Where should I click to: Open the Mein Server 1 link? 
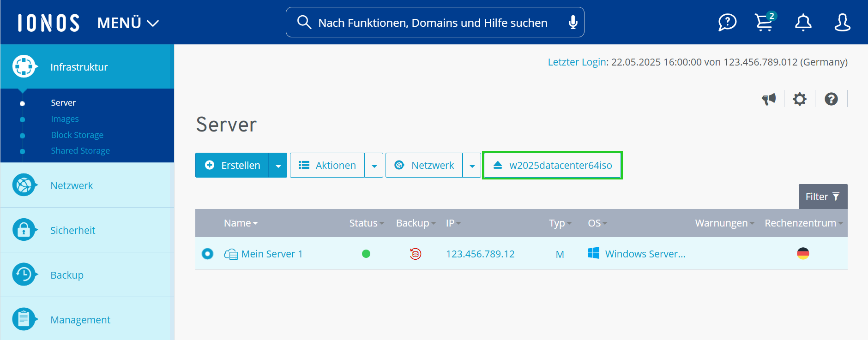pyautogui.click(x=272, y=254)
